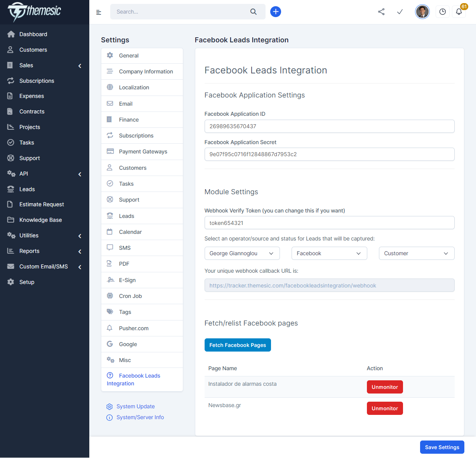Click the webhook callback URL field
This screenshot has width=476, height=458.
329,285
